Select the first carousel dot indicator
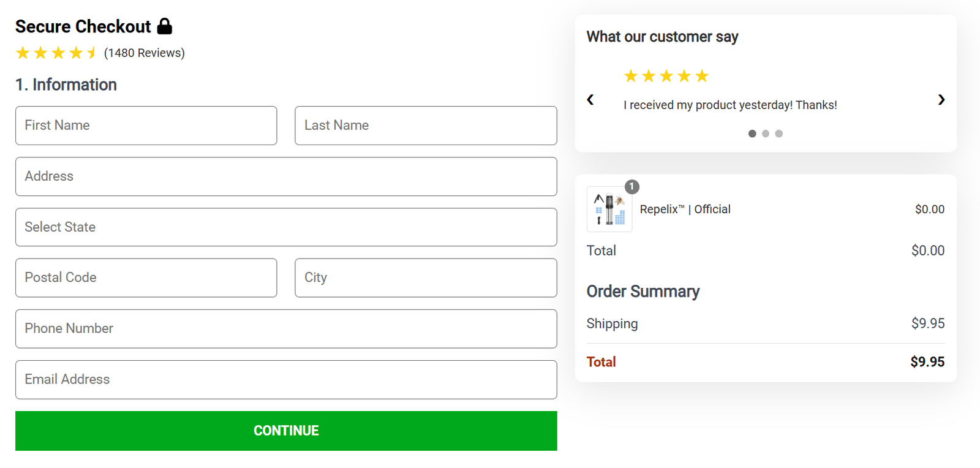Viewport: 980px width, 468px height. (x=752, y=134)
